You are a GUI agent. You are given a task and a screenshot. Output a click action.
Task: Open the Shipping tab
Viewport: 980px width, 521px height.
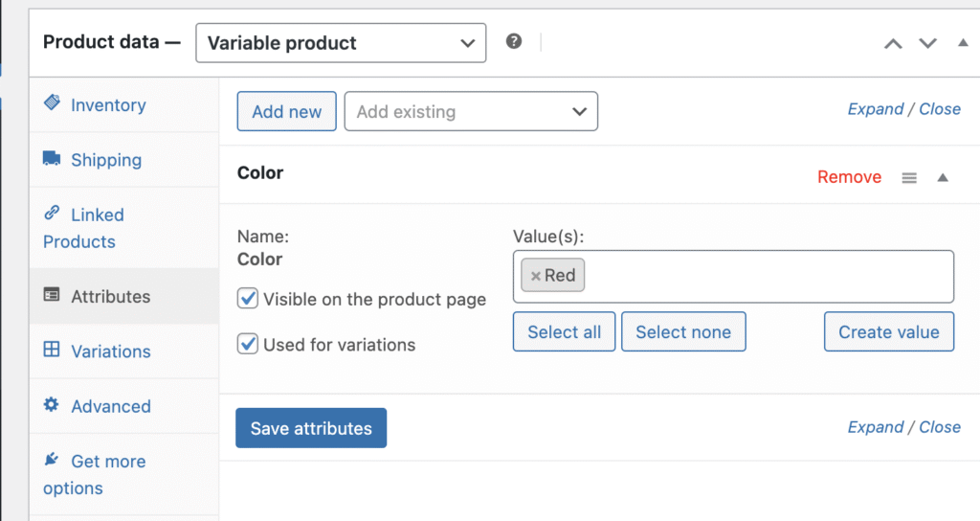[105, 160]
